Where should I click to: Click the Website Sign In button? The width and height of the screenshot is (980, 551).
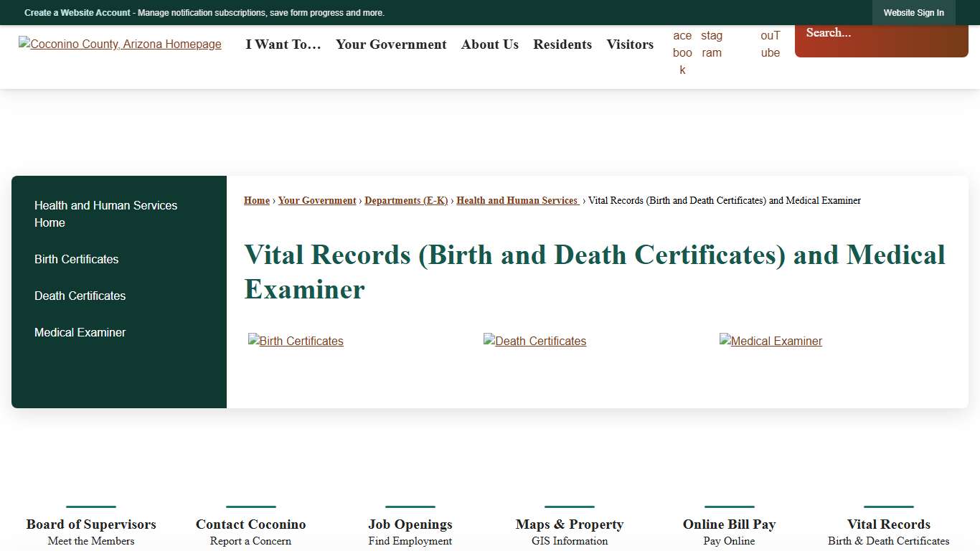click(x=913, y=12)
